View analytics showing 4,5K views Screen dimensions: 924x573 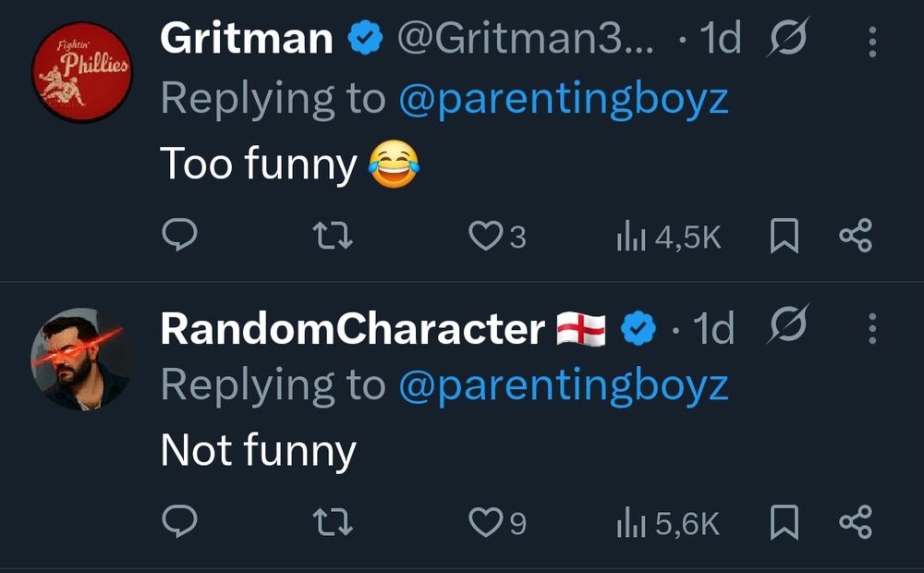[x=668, y=238]
